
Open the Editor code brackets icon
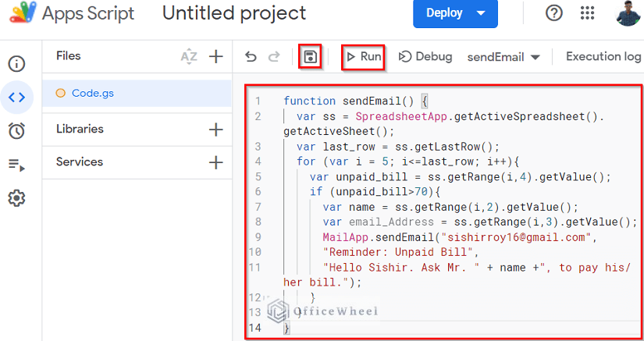[17, 98]
